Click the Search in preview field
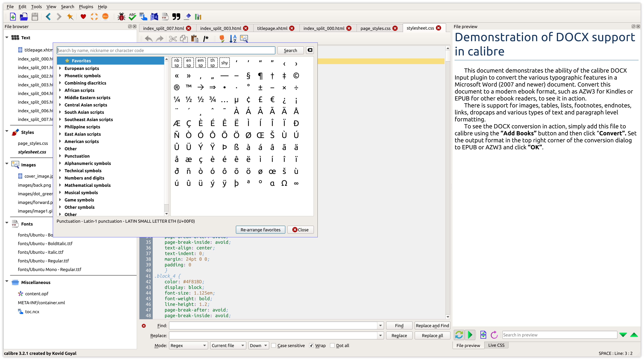This screenshot has height=360, width=644. (560, 335)
